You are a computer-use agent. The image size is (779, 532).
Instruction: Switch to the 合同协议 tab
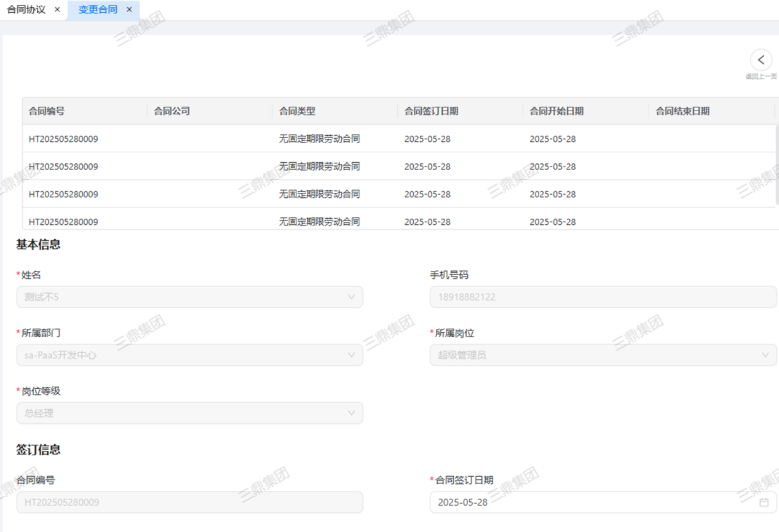point(26,10)
